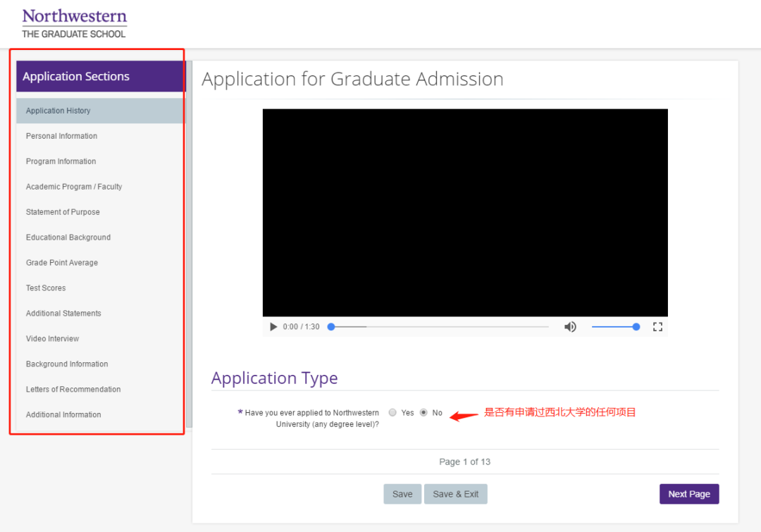Go to Program Information
The height and width of the screenshot is (532, 761).
point(61,161)
